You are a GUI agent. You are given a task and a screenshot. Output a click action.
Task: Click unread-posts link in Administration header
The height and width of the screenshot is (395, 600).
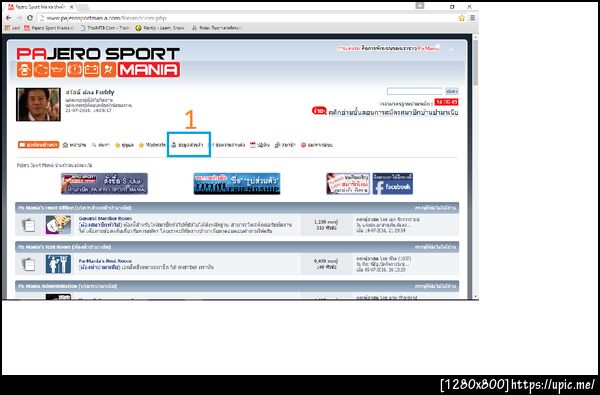tap(435, 286)
